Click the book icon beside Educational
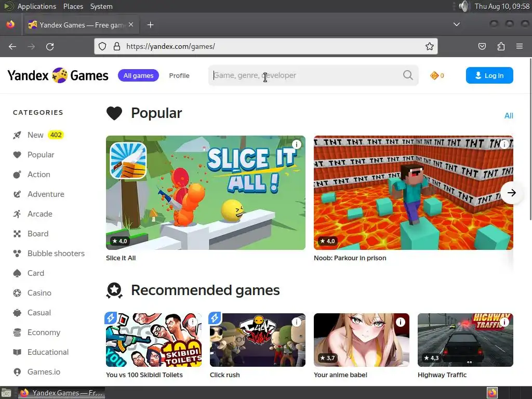 (x=17, y=352)
